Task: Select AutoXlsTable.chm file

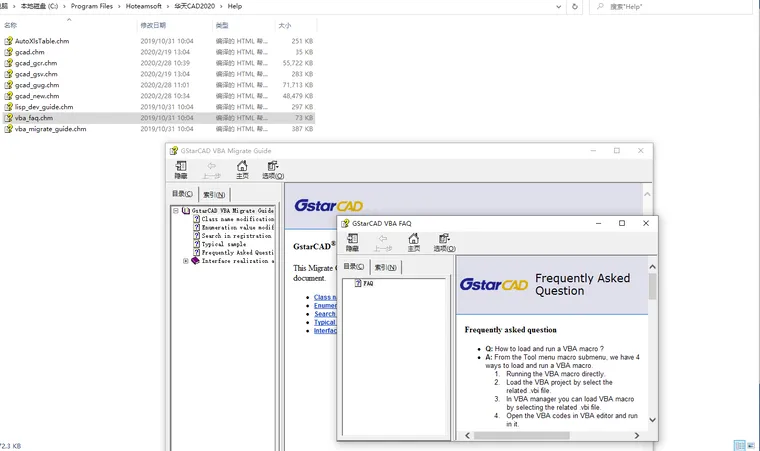Action: coord(42,41)
